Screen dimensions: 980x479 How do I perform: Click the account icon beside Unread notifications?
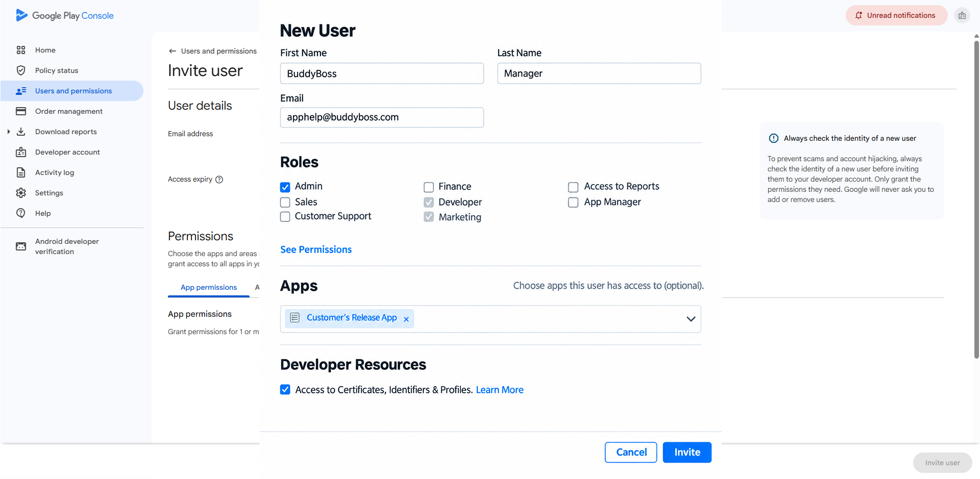(x=962, y=15)
